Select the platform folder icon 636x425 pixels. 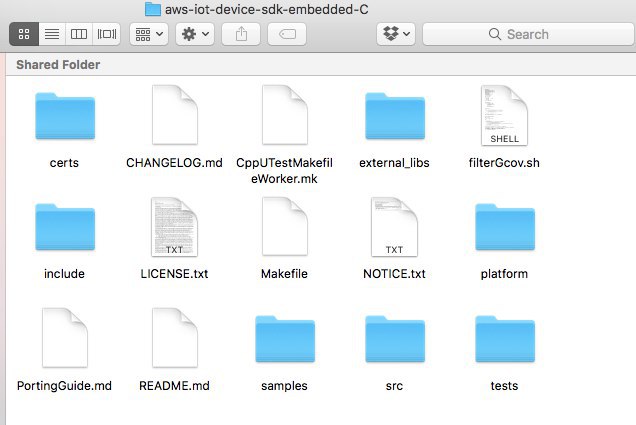(x=505, y=228)
